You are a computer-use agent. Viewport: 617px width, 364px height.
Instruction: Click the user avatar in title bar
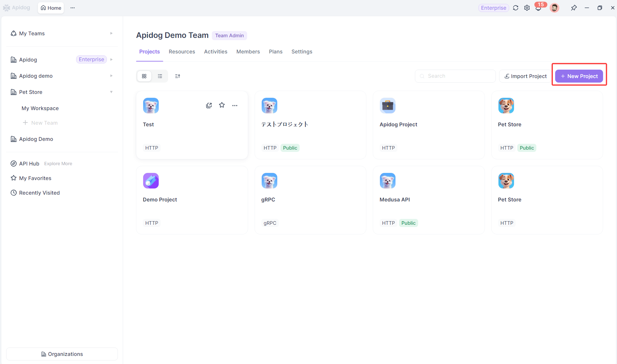pyautogui.click(x=554, y=8)
